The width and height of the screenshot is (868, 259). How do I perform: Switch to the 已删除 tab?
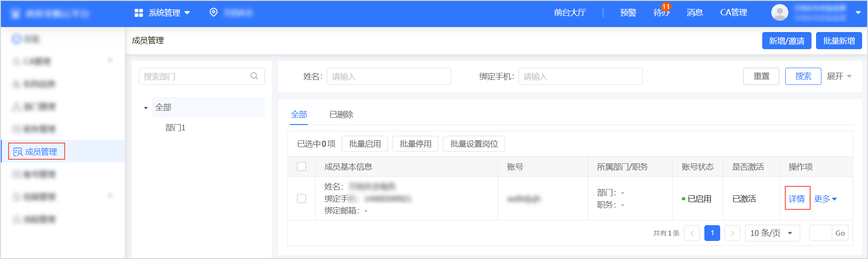coord(341,115)
